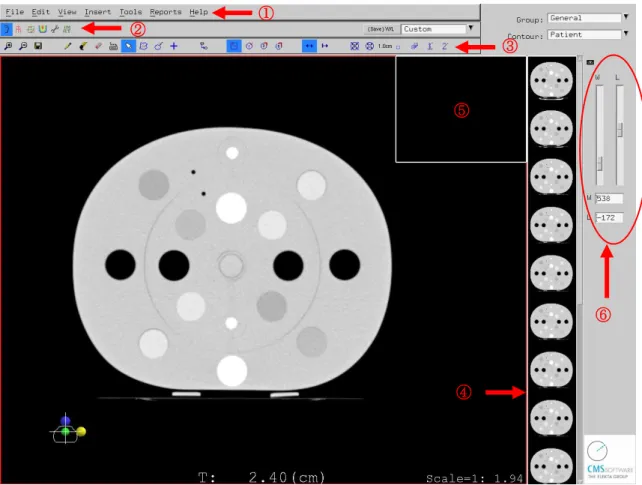642x485 pixels.
Task: Select the seventh CT slice thumbnail
Action: tap(551, 370)
